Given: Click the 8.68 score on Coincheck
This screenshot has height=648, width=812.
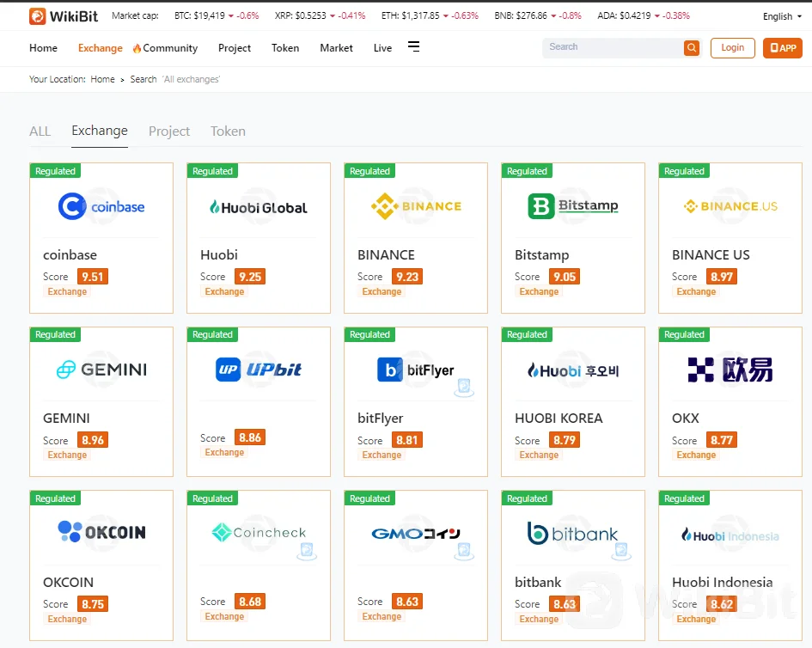Looking at the screenshot, I should tap(249, 602).
